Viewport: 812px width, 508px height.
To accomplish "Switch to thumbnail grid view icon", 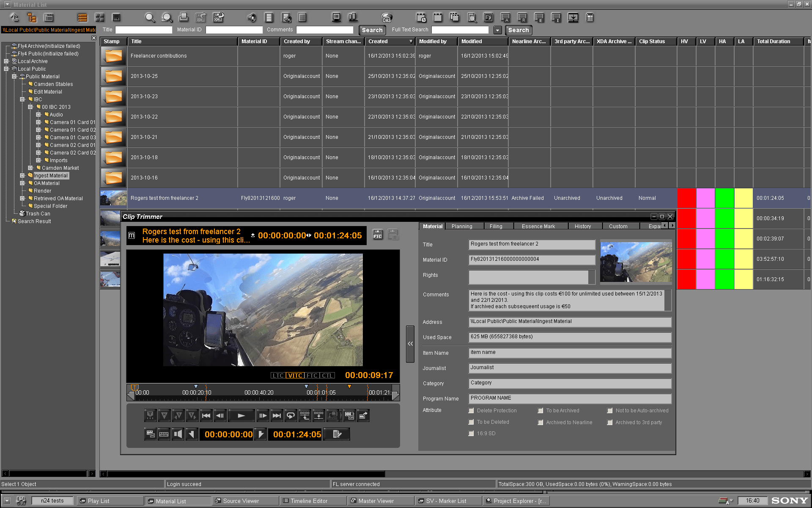I will tap(100, 18).
